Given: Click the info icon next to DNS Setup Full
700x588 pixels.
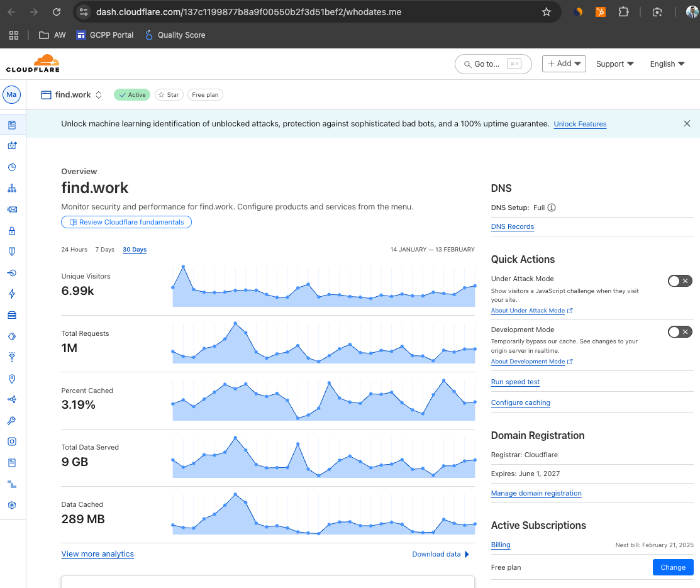Looking at the screenshot, I should 552,208.
